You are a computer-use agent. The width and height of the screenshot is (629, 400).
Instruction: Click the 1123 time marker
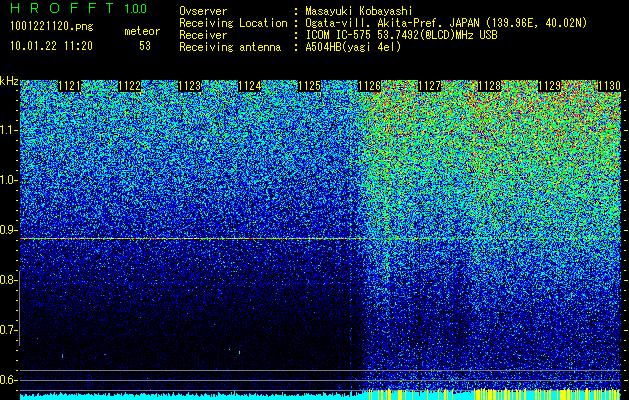pos(190,86)
